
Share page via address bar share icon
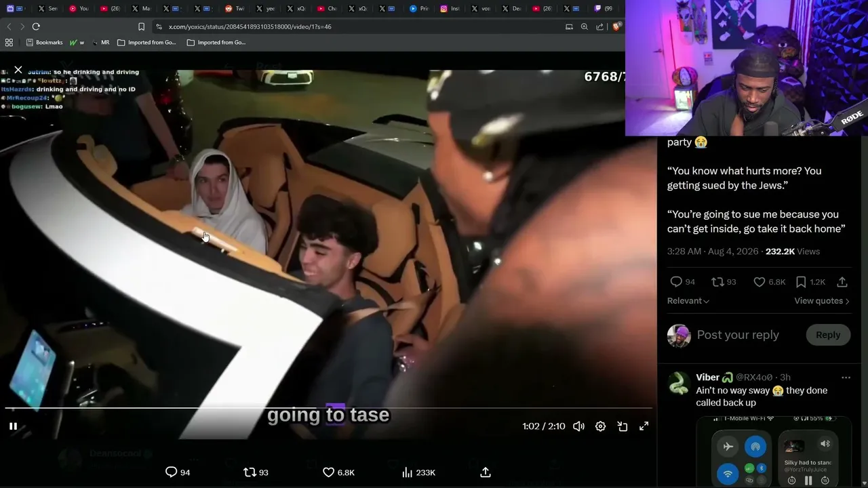[600, 26]
